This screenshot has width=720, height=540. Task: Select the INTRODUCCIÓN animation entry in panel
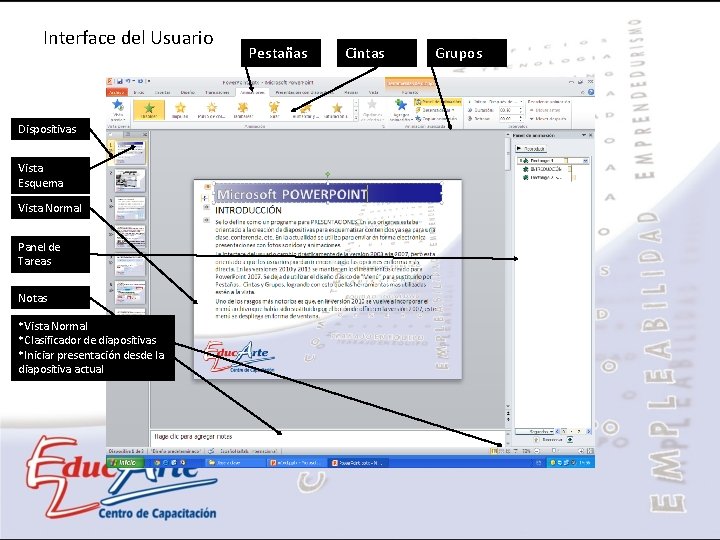[x=546, y=169]
